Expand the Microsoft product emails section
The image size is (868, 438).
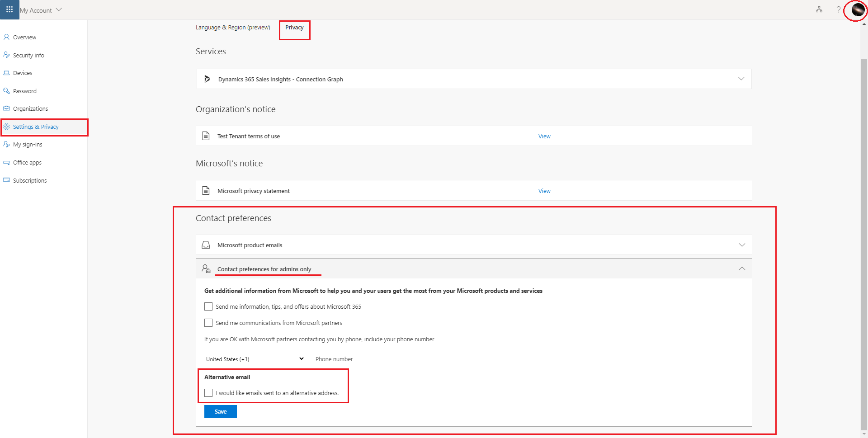point(741,245)
